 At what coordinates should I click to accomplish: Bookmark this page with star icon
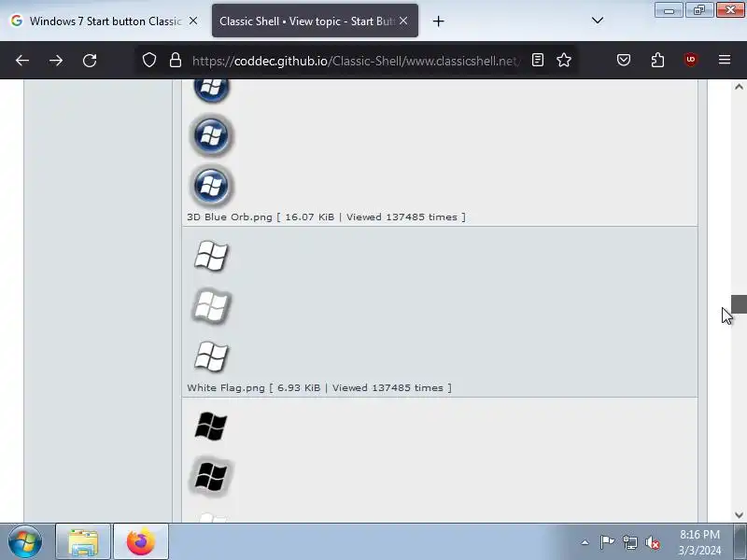(564, 60)
